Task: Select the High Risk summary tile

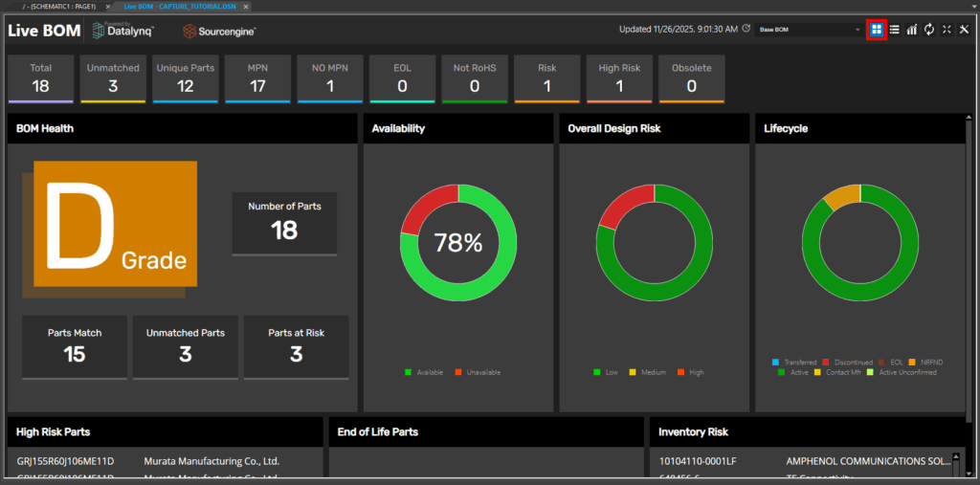Action: click(620, 78)
